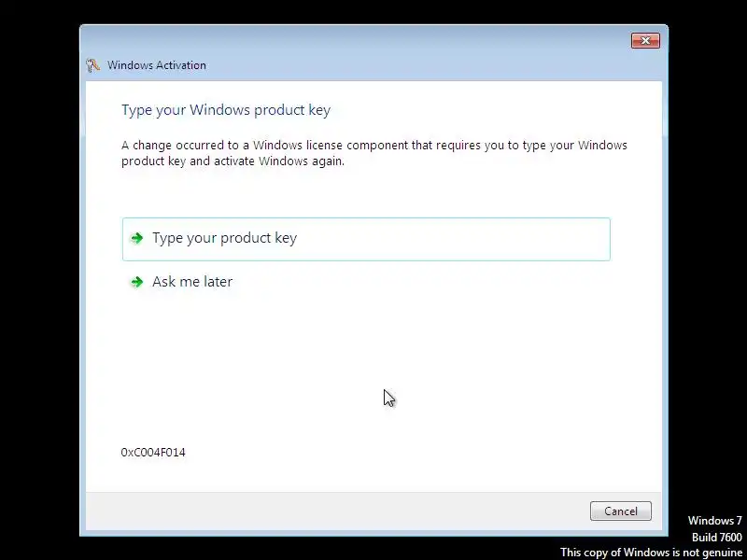Click 'This copy of Windows is not genuine' text
Viewport: 747px width, 560px height.
coord(651,553)
